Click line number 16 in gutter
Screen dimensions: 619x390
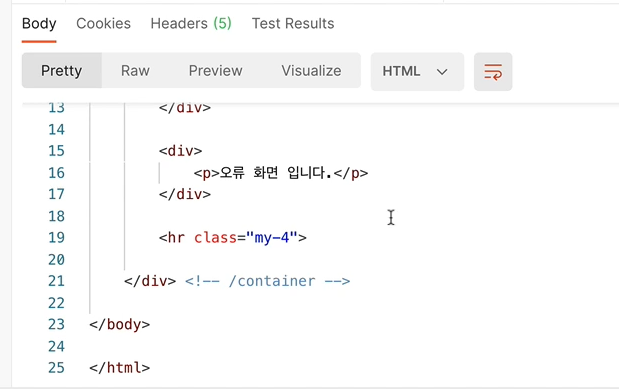56,173
